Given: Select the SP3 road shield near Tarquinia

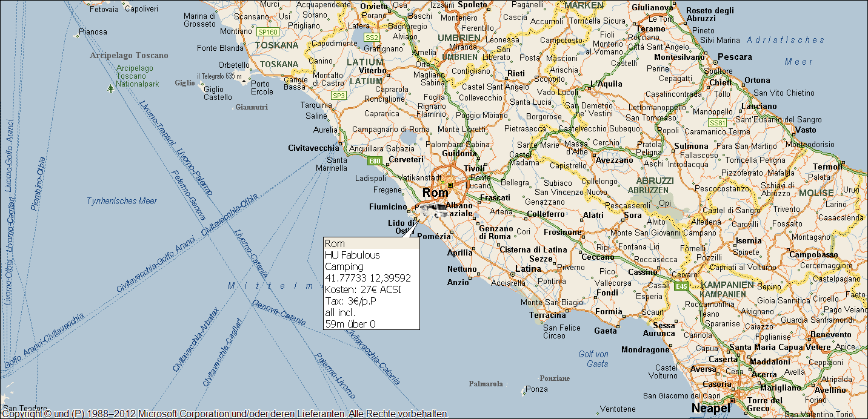Looking at the screenshot, I should tap(338, 95).
